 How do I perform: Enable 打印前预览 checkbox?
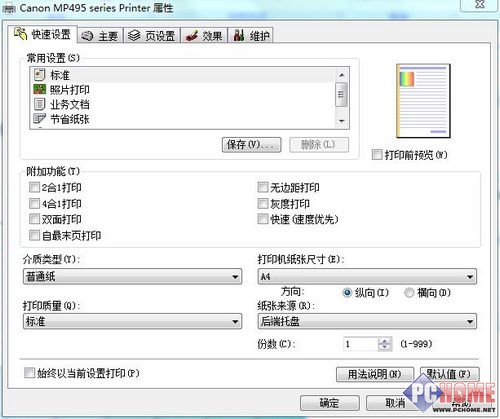[x=377, y=155]
